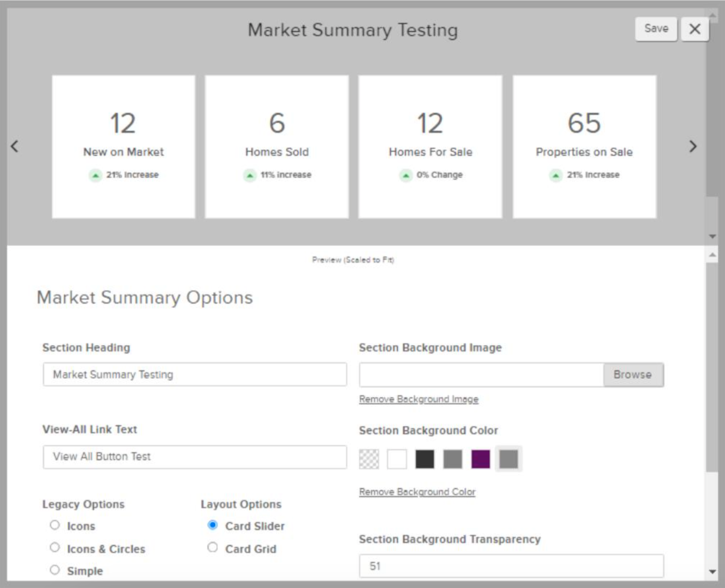Screen dimensions: 725x588
Task: Click the Section Heading input field
Action: [x=195, y=375]
